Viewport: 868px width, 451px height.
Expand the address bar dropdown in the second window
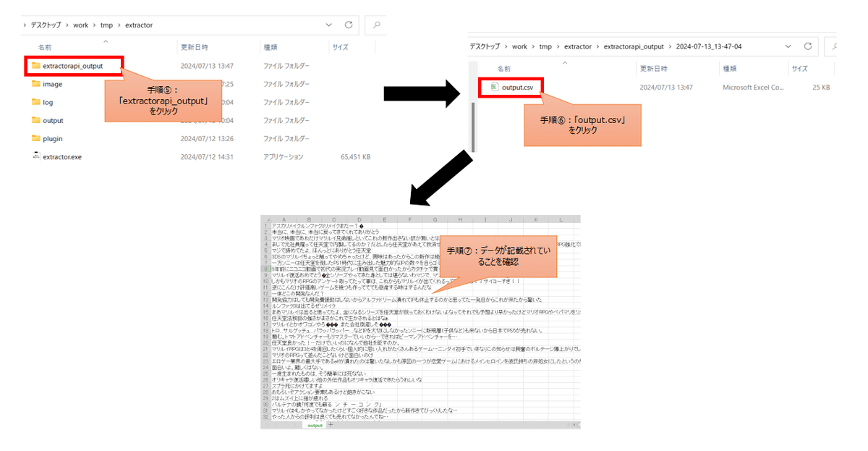click(788, 46)
